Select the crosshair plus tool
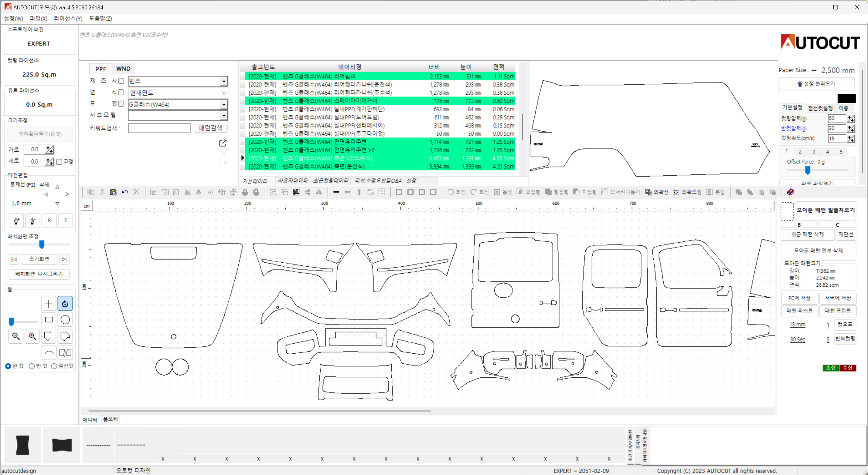 click(x=49, y=304)
